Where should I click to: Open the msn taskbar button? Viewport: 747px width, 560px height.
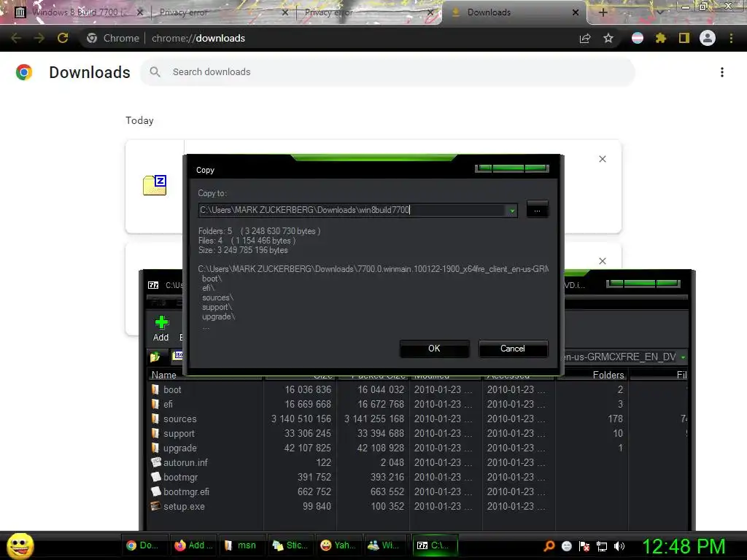click(x=241, y=545)
